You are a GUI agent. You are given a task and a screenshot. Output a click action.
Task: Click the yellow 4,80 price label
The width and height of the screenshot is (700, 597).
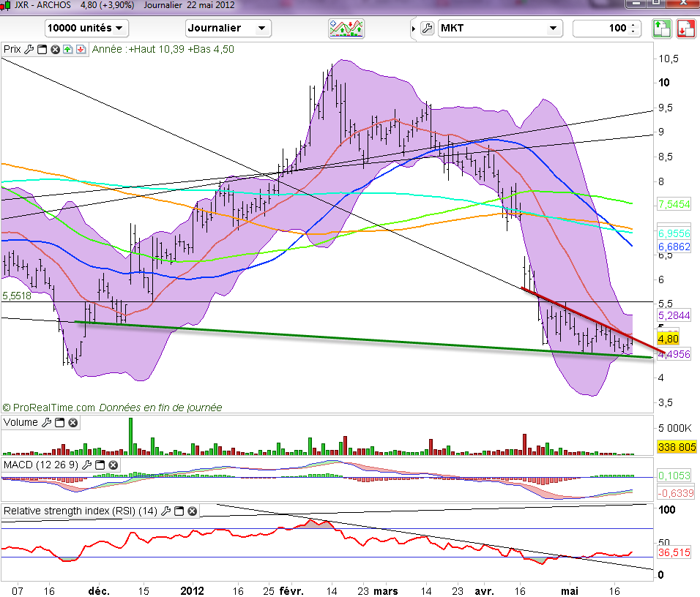[x=668, y=339]
